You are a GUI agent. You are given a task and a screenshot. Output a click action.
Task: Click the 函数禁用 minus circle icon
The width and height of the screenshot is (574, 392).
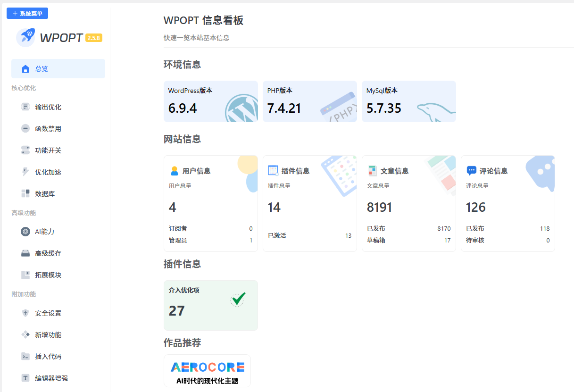point(25,129)
